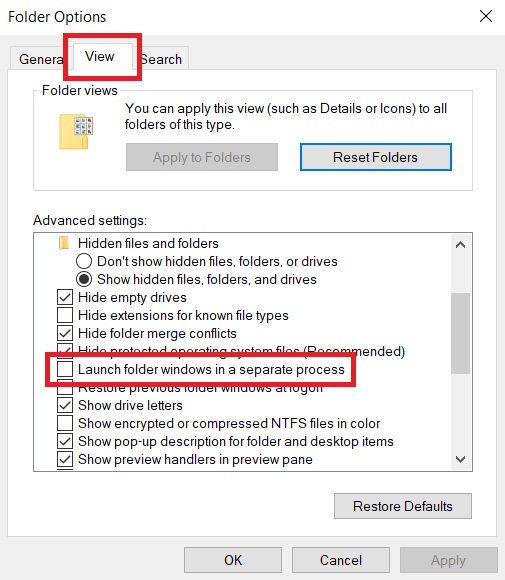
Task: Switch to the General tab
Action: [x=39, y=59]
